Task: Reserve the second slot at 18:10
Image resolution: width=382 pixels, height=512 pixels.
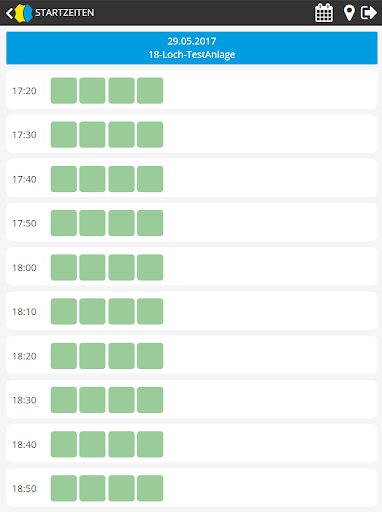Action: 92,311
